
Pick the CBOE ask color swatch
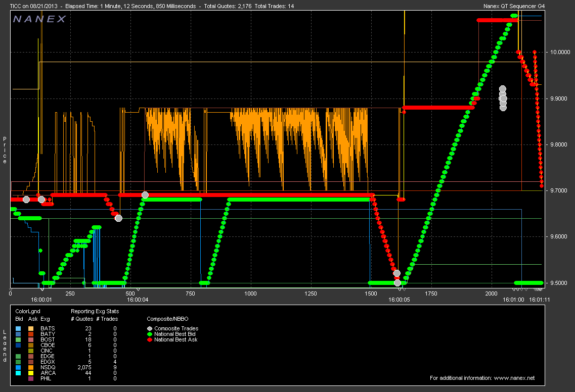pyautogui.click(x=31, y=345)
